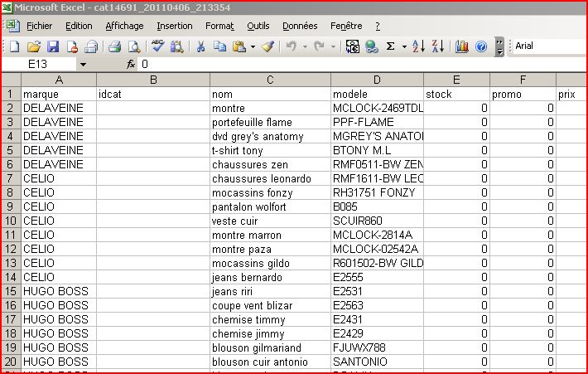Open the Edition menu
This screenshot has height=374, width=588.
pos(79,26)
